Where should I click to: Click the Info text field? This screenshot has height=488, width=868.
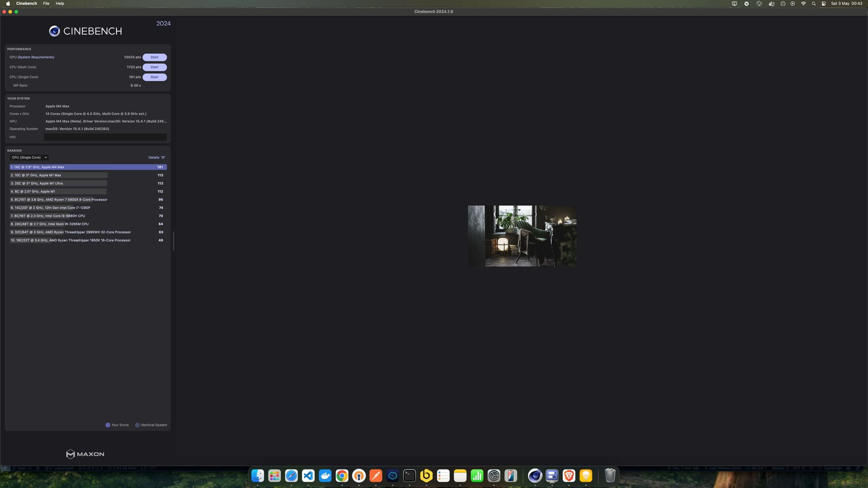coord(105,137)
